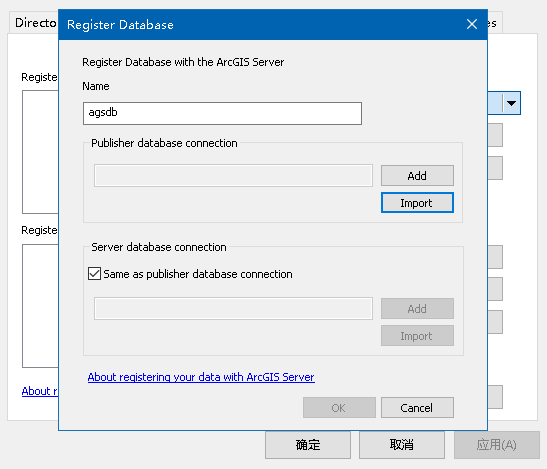Uncheck Same as publisher database connection
The image size is (547, 469).
click(95, 274)
